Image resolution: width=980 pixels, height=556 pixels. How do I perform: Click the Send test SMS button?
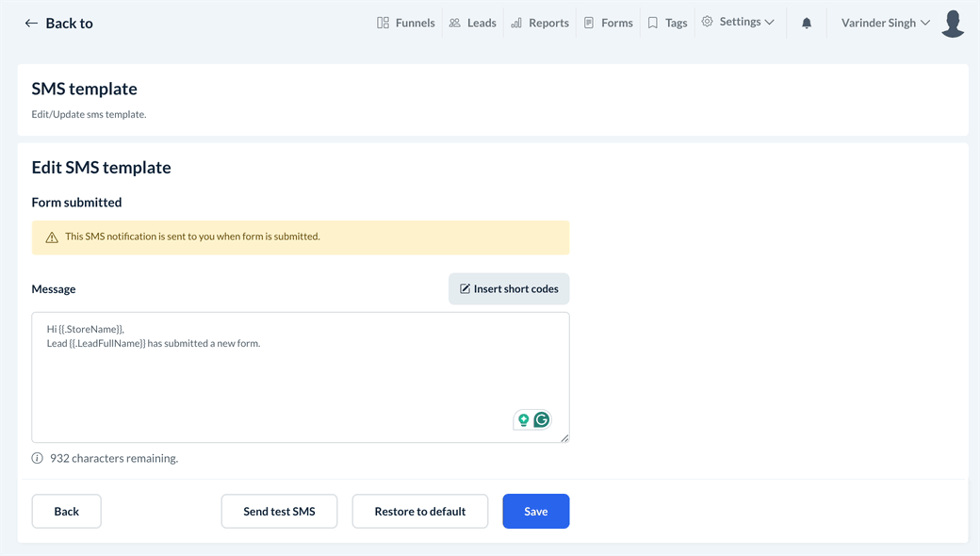click(279, 511)
